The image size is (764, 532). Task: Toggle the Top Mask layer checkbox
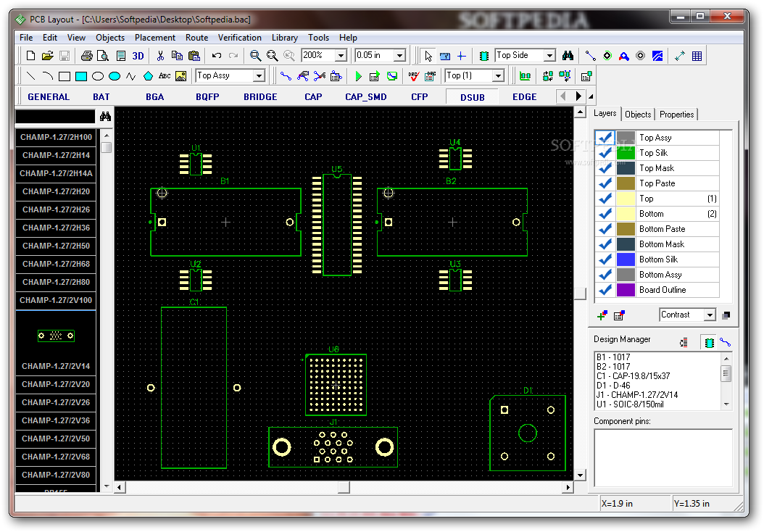point(605,168)
